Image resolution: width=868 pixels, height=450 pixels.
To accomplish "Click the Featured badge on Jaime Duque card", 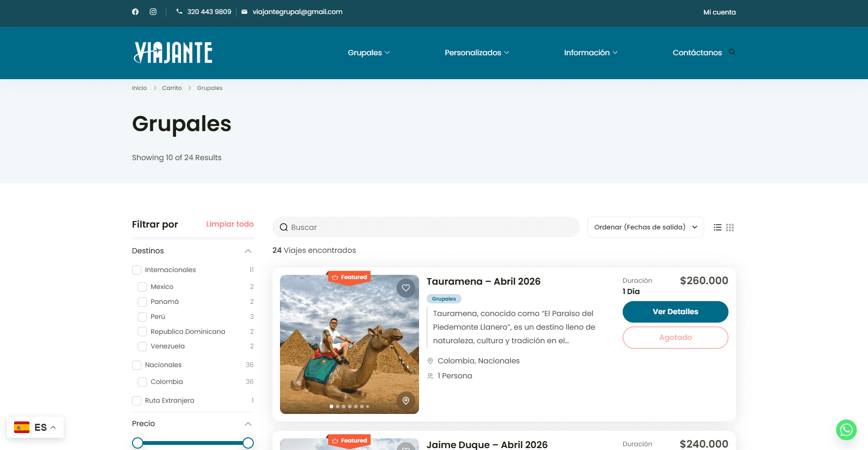I will coord(349,441).
